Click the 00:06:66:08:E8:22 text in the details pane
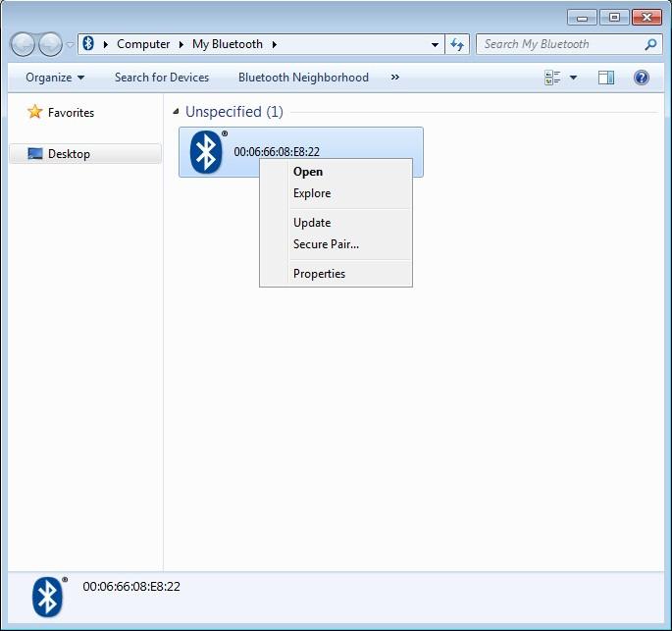 click(131, 587)
